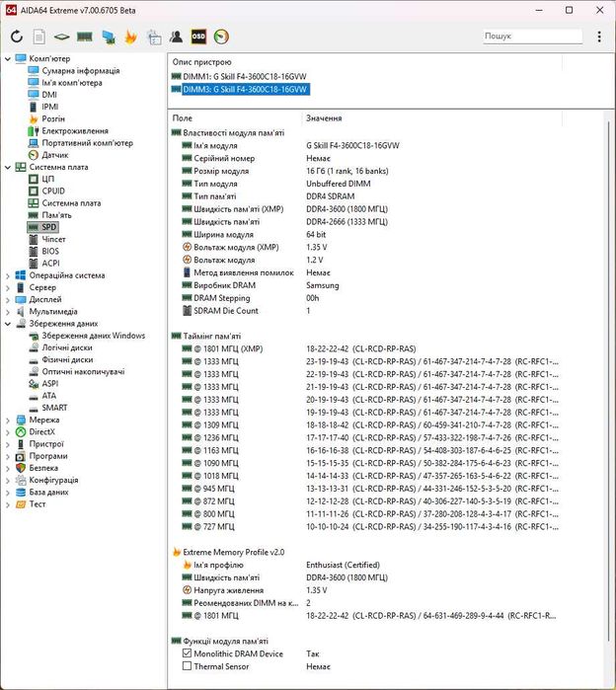616x690 pixels.
Task: Expand the Дисплей tree node
Action: [8, 300]
